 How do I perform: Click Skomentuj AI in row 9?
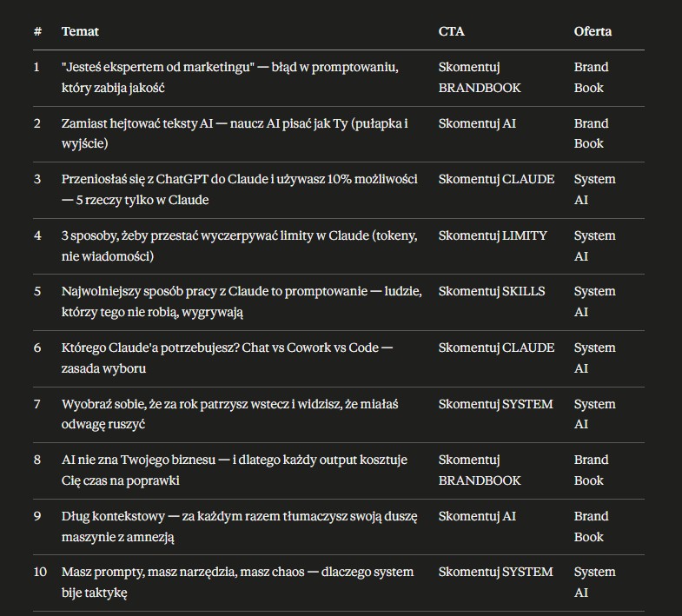pos(477,516)
